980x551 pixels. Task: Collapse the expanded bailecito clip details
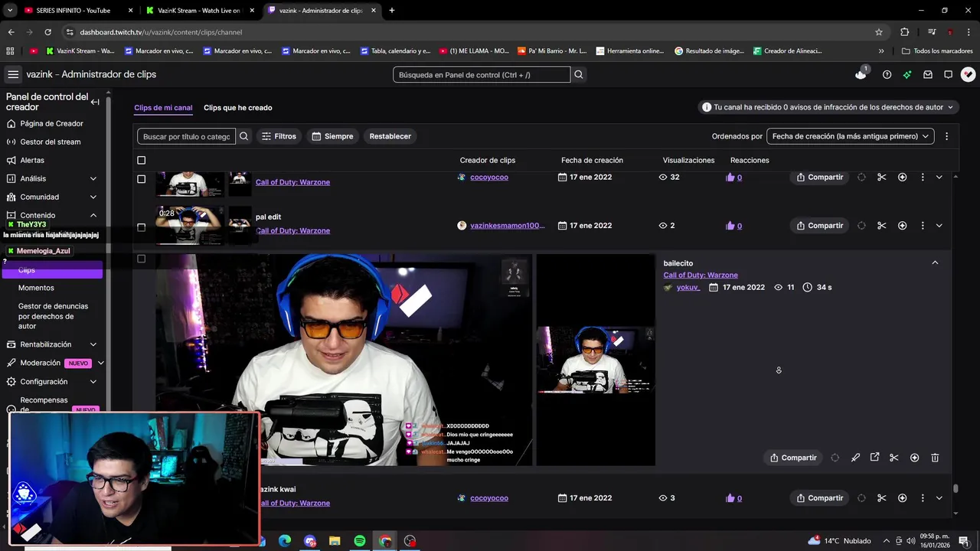(935, 262)
